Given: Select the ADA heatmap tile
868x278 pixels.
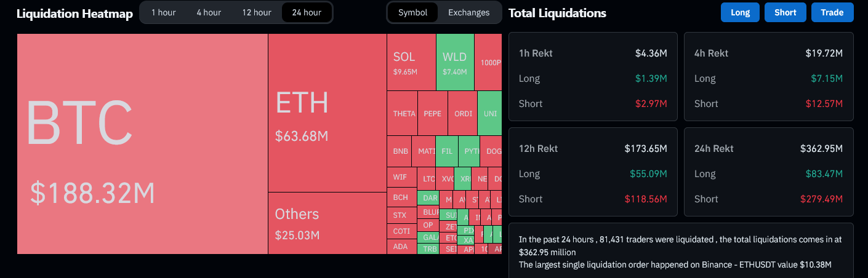Looking at the screenshot, I should 402,247.
